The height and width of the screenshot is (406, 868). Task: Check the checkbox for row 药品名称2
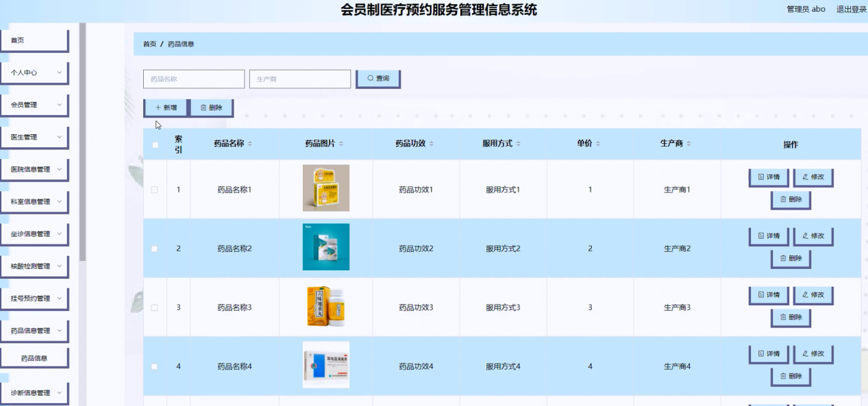pyautogui.click(x=155, y=249)
